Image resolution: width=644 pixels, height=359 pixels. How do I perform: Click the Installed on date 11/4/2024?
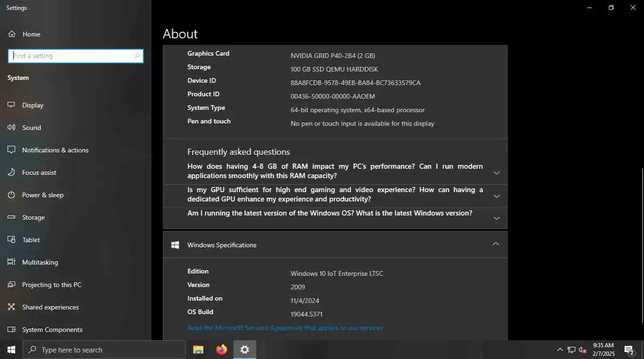click(x=305, y=301)
